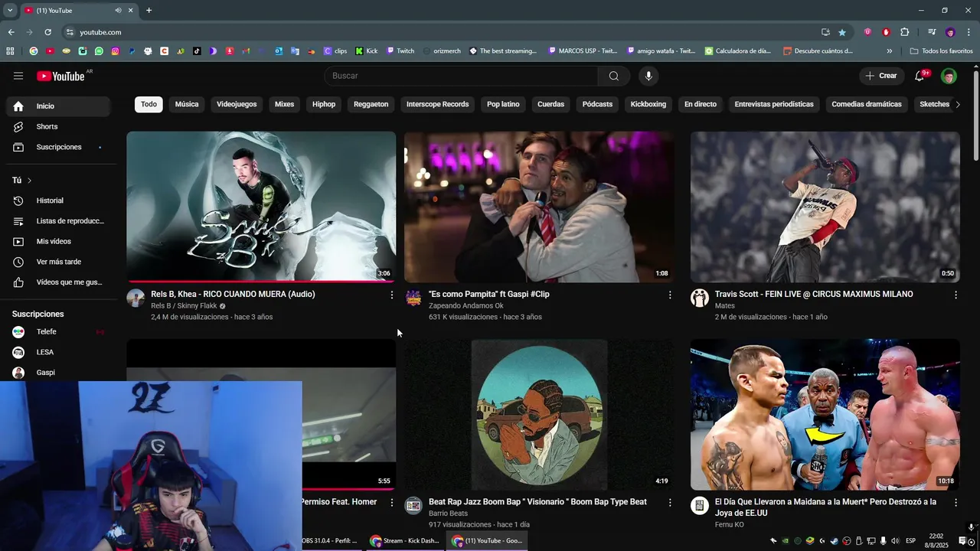
Task: Open more options for Maidana video
Action: coord(955,503)
